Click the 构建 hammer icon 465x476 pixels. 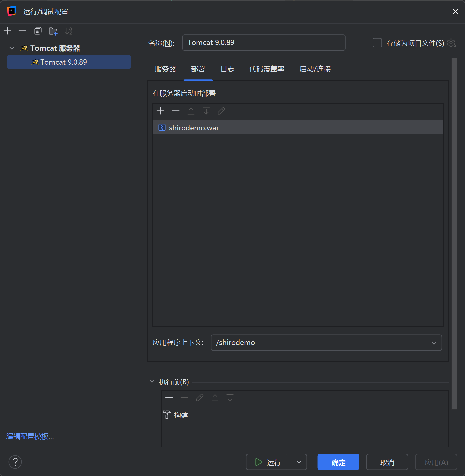tap(167, 415)
